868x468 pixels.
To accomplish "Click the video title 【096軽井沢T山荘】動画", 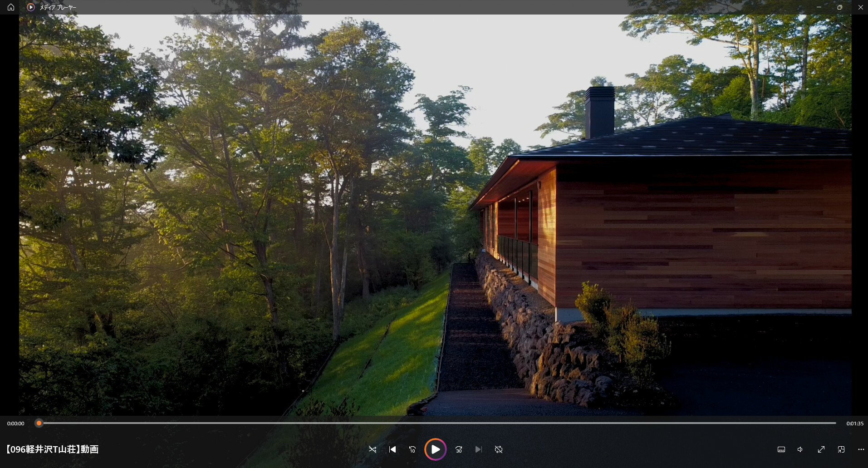I will [x=52, y=449].
